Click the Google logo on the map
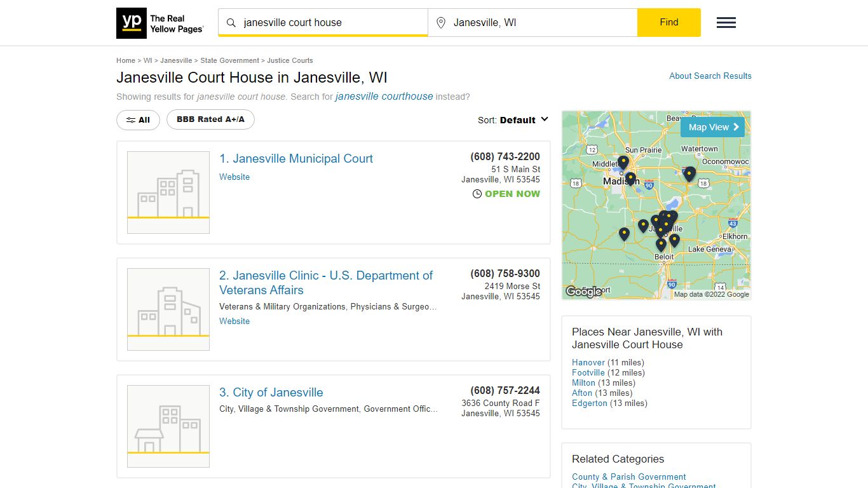868x488 pixels. [x=583, y=292]
